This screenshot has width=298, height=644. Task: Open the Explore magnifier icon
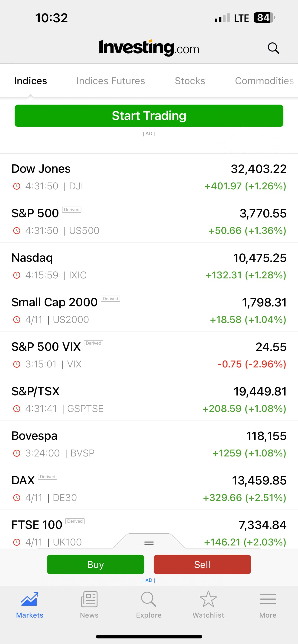(x=149, y=599)
